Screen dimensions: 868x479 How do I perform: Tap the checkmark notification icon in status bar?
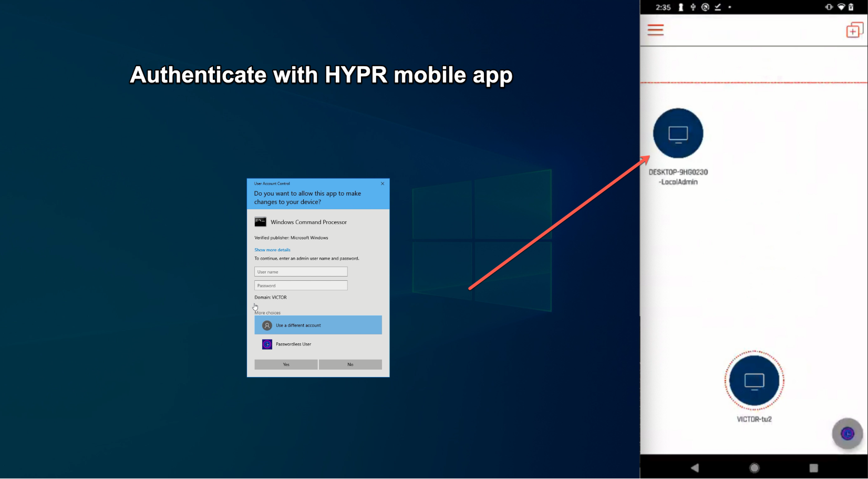click(x=718, y=7)
